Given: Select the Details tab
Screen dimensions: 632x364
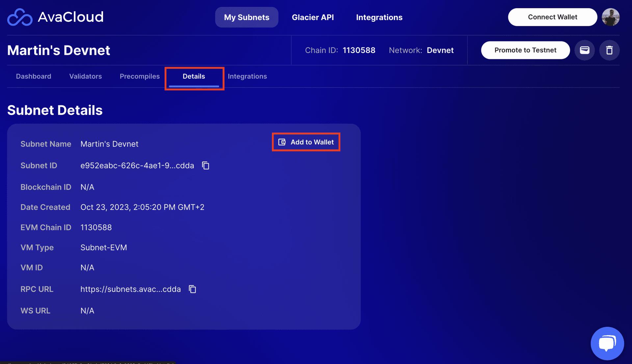Looking at the screenshot, I should click(x=194, y=76).
